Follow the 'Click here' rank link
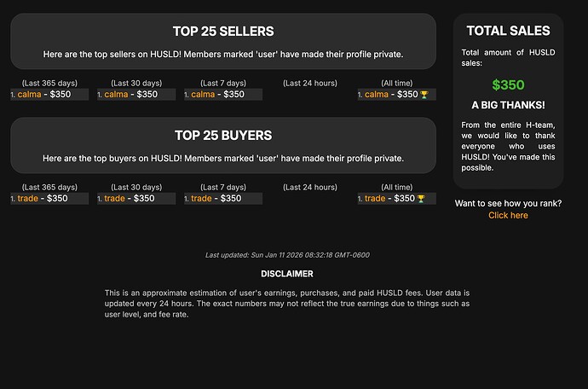 508,216
